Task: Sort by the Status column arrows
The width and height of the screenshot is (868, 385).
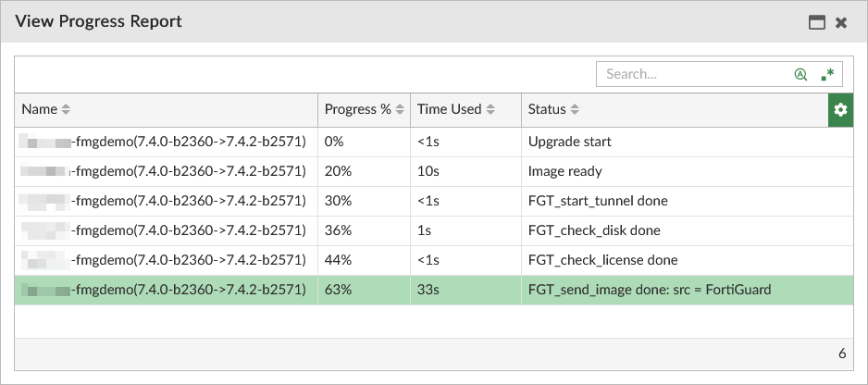Action: [575, 110]
